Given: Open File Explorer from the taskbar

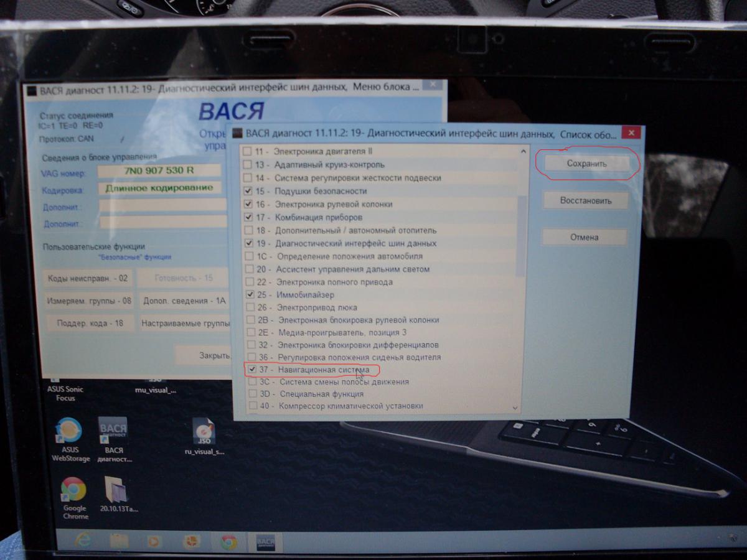Looking at the screenshot, I should [119, 541].
